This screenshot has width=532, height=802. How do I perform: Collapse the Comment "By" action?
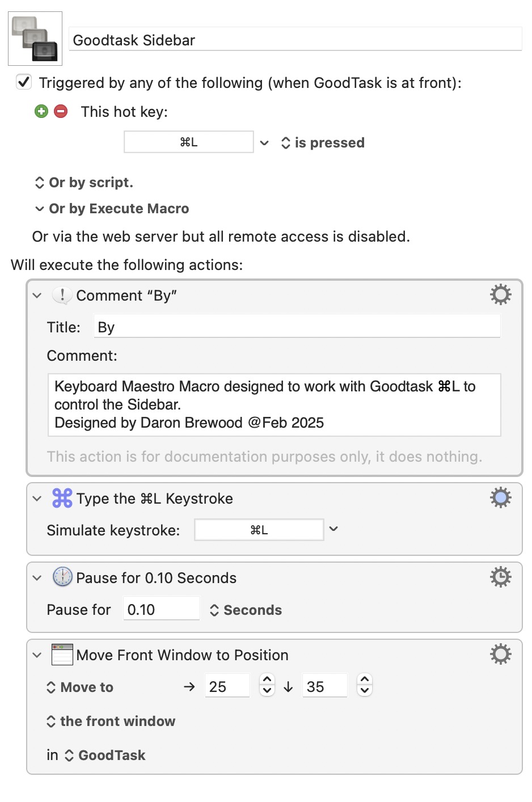[x=37, y=296]
